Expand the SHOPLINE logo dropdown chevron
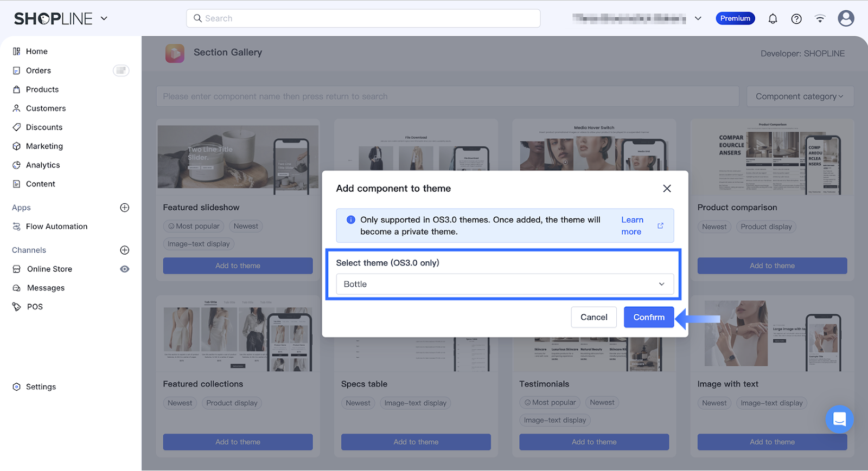Screen dimensions: 868x471 tap(104, 18)
